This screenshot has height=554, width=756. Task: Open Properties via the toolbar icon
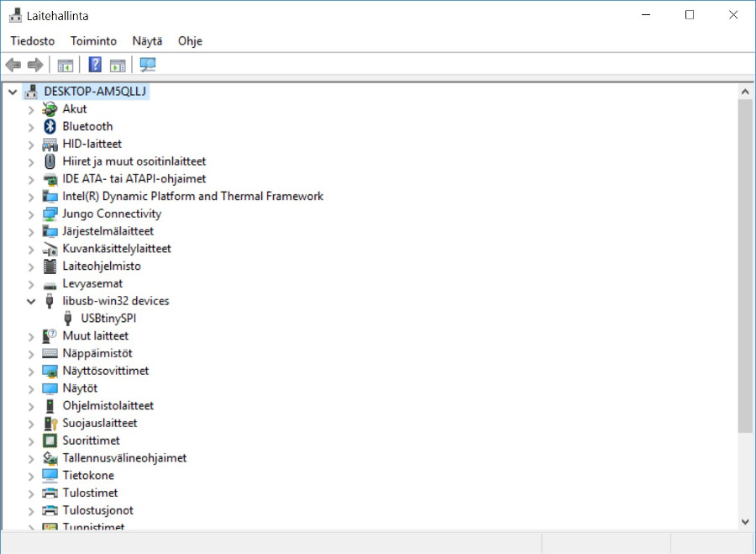tap(118, 65)
